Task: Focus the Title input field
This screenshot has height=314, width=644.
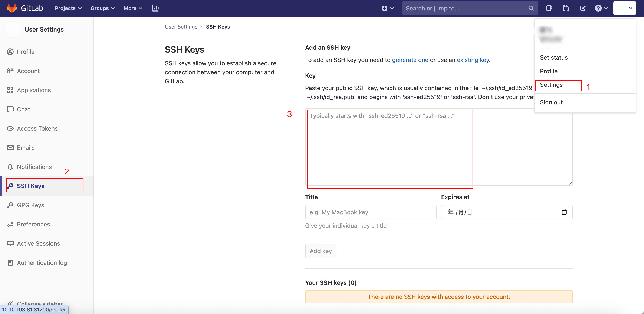Action: 371,212
